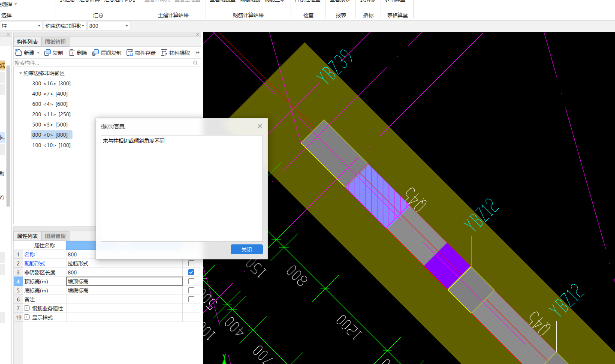This screenshot has height=364, width=615.
Task: Click the 构件存盘 save component icon
Action: (x=130, y=53)
